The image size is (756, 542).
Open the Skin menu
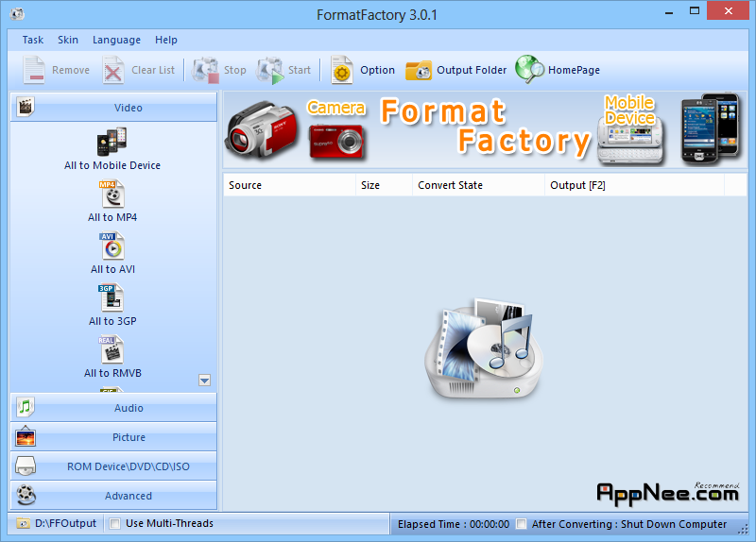(68, 40)
